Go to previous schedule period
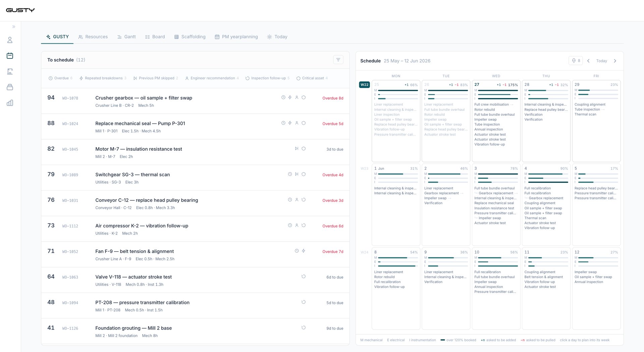The image size is (644, 352). [x=588, y=61]
